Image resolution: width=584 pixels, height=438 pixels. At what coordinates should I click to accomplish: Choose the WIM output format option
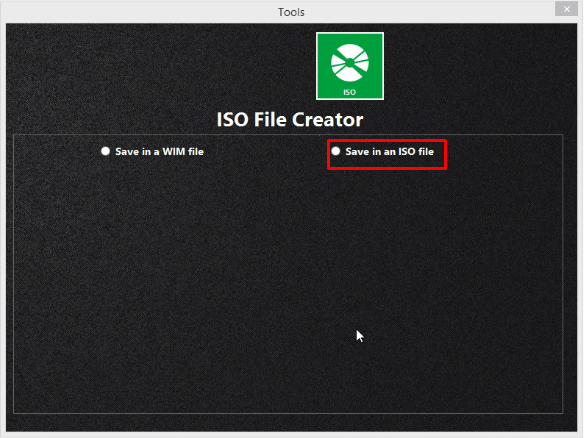(152, 152)
